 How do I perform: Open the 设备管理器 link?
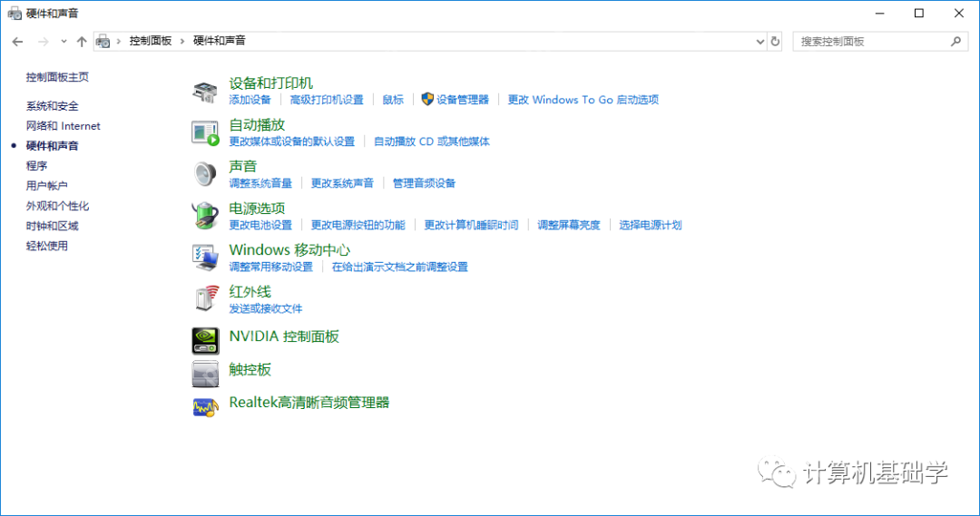point(462,100)
